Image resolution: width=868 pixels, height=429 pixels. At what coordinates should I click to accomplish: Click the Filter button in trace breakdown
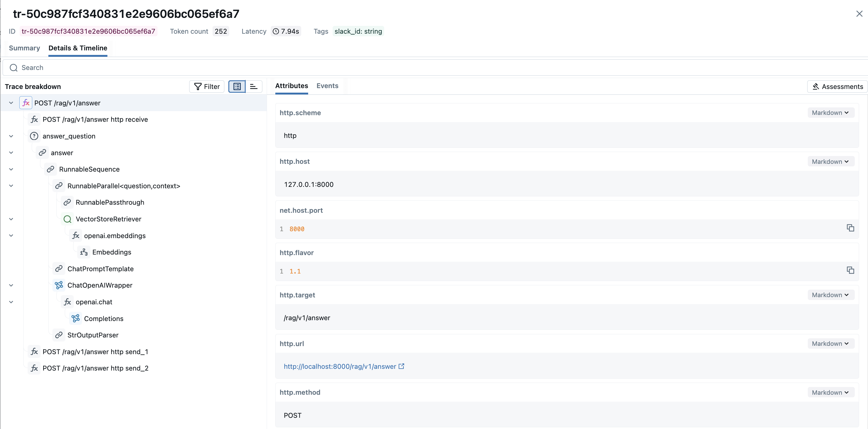click(206, 86)
